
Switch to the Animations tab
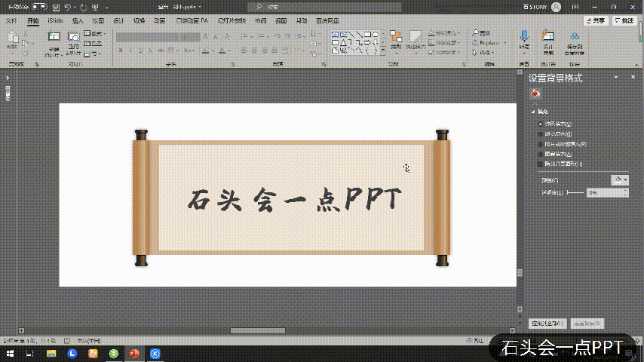pos(159,20)
